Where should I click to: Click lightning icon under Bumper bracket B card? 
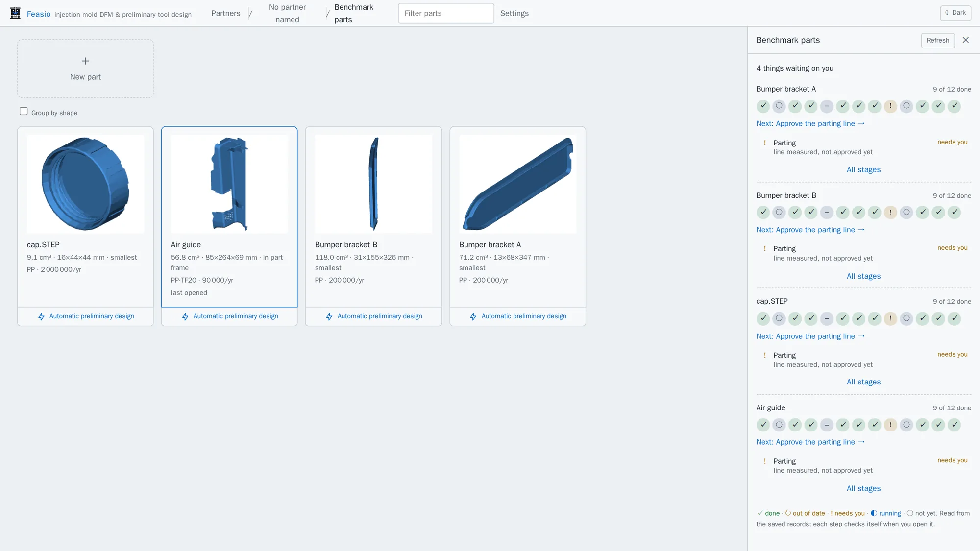point(329,317)
